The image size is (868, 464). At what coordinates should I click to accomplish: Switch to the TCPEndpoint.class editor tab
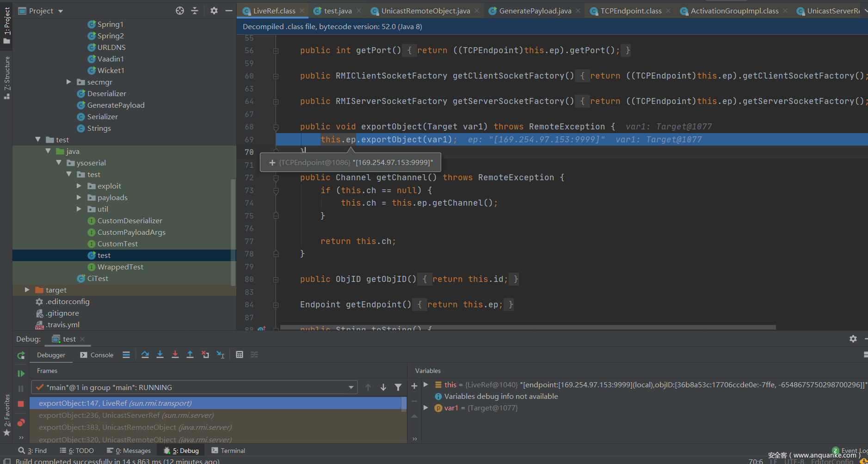(631, 11)
